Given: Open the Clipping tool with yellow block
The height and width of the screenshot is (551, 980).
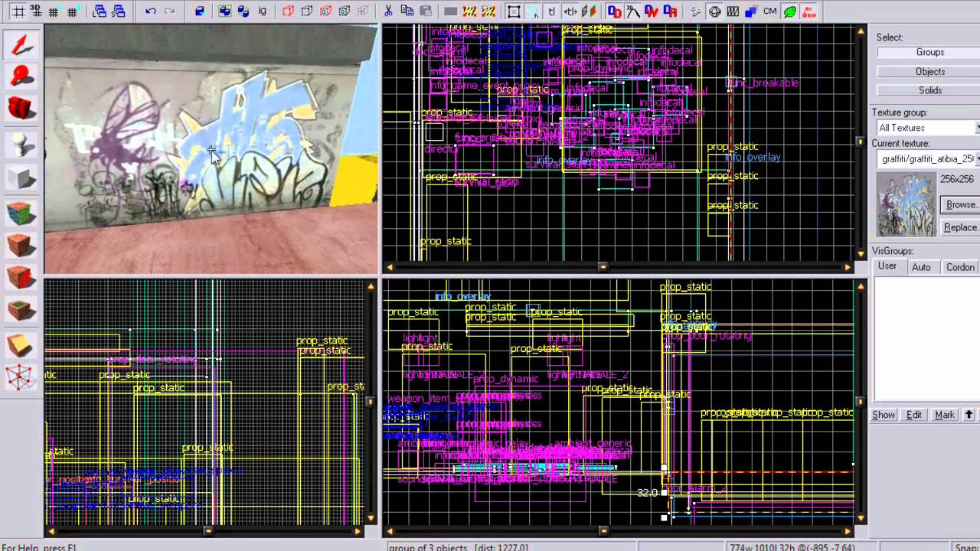Looking at the screenshot, I should [x=21, y=345].
